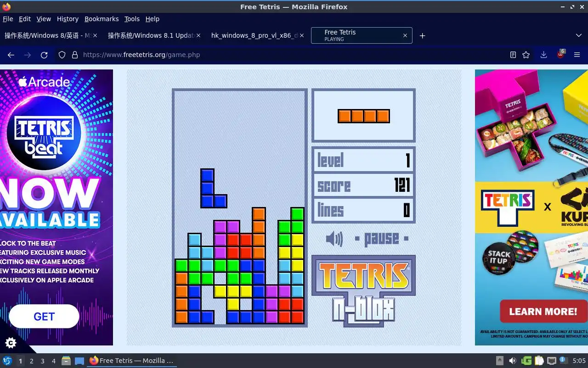The height and width of the screenshot is (368, 588).
Task: Click the lines counter display
Action: [x=363, y=210]
